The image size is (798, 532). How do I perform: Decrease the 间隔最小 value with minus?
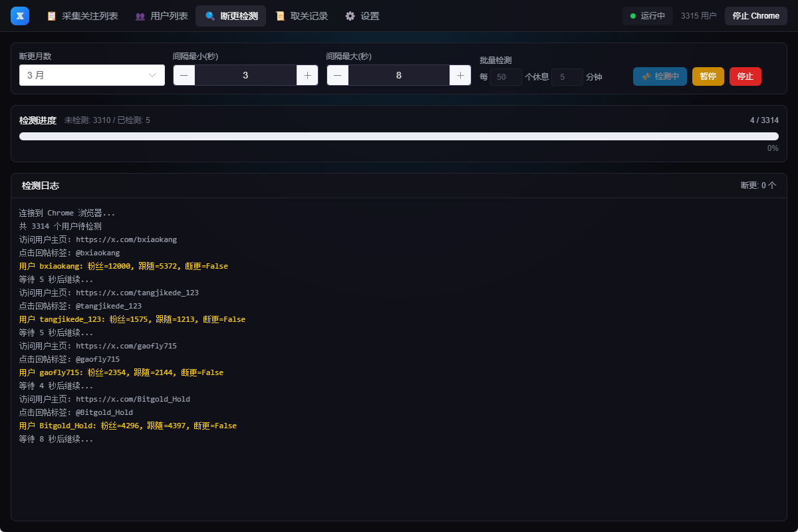tap(184, 75)
